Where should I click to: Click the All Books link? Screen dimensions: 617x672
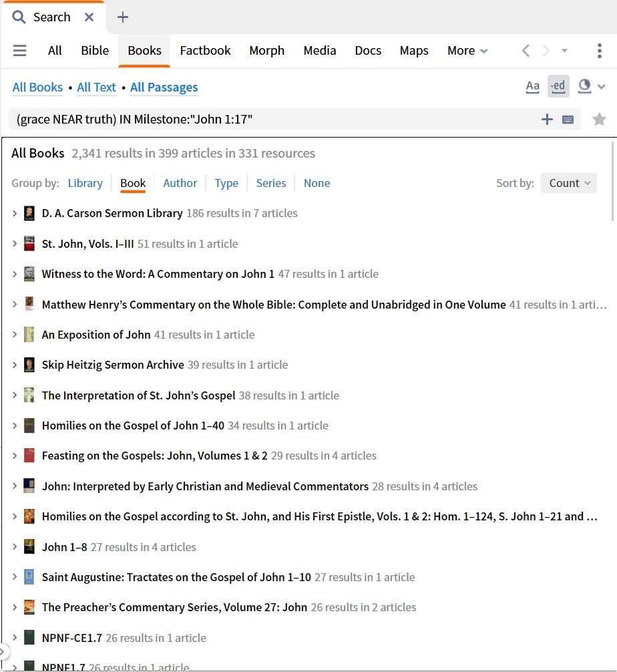coord(37,88)
